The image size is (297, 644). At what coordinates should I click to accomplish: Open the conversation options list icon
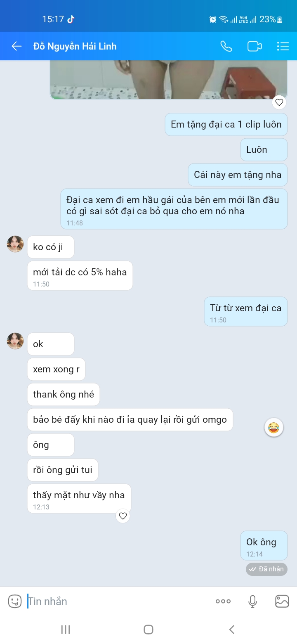click(x=283, y=46)
